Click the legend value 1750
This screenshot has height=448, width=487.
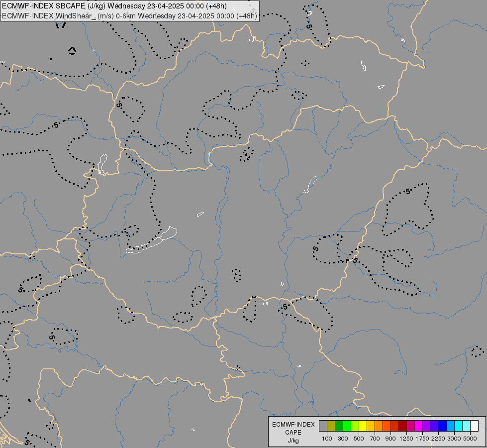click(x=422, y=439)
